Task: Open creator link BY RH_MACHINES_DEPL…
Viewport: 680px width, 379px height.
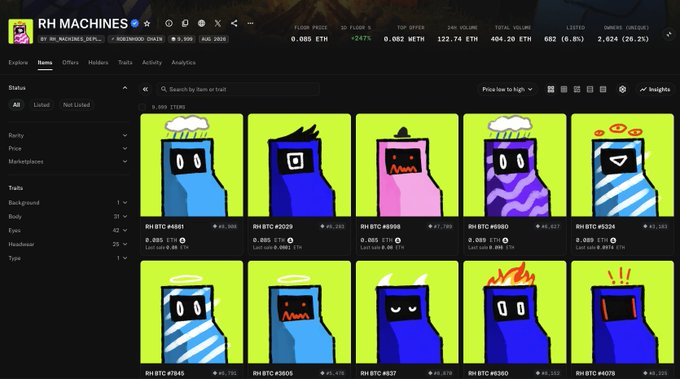Action: point(71,39)
